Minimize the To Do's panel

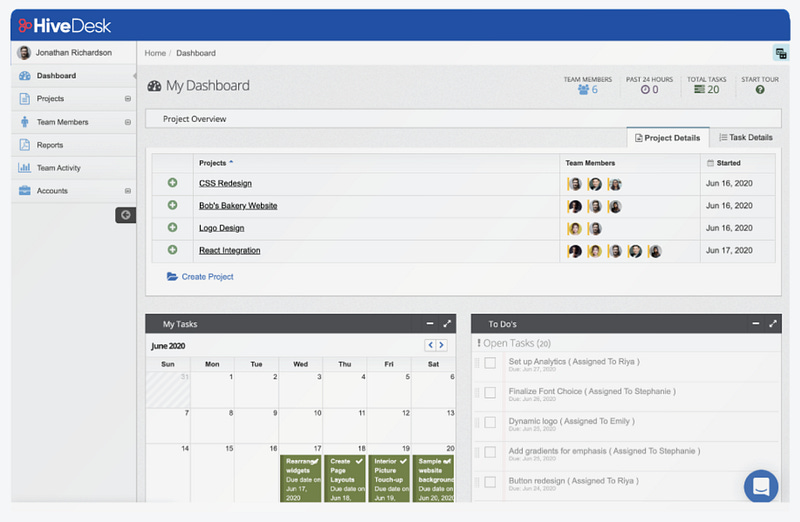[756, 324]
